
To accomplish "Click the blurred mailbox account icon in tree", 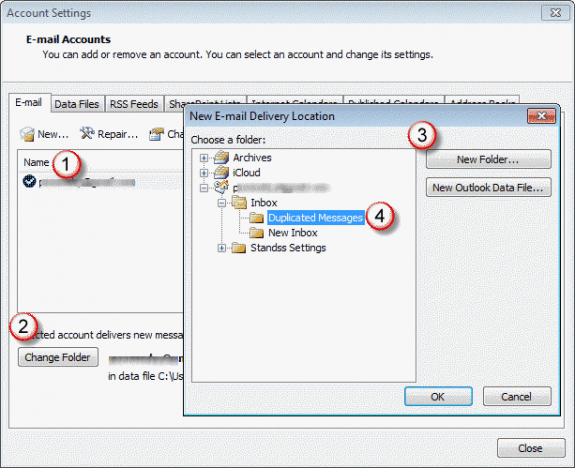I will (x=221, y=187).
